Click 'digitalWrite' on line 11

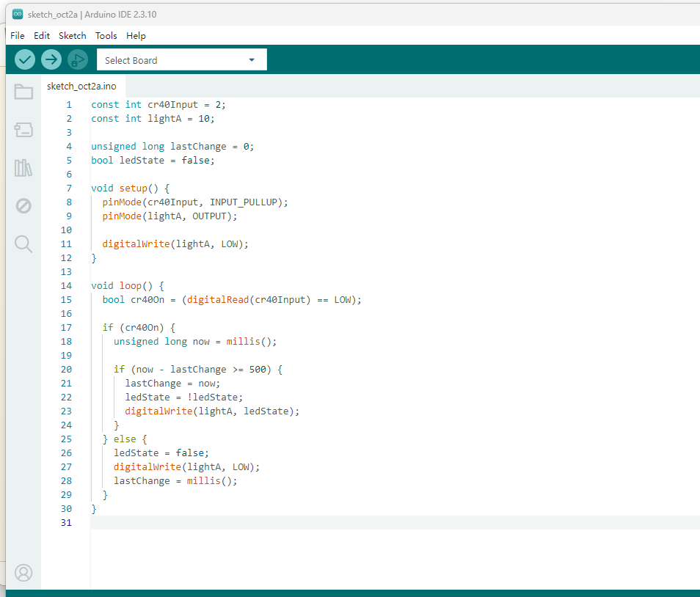point(136,244)
